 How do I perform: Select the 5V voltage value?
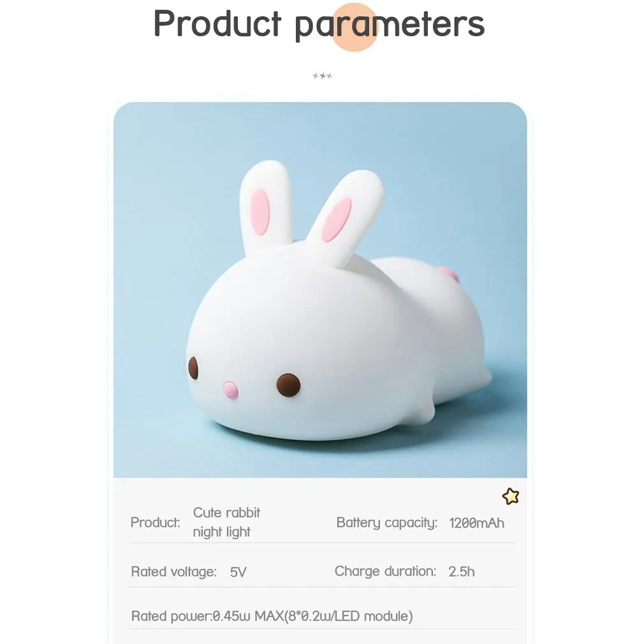click(x=238, y=572)
